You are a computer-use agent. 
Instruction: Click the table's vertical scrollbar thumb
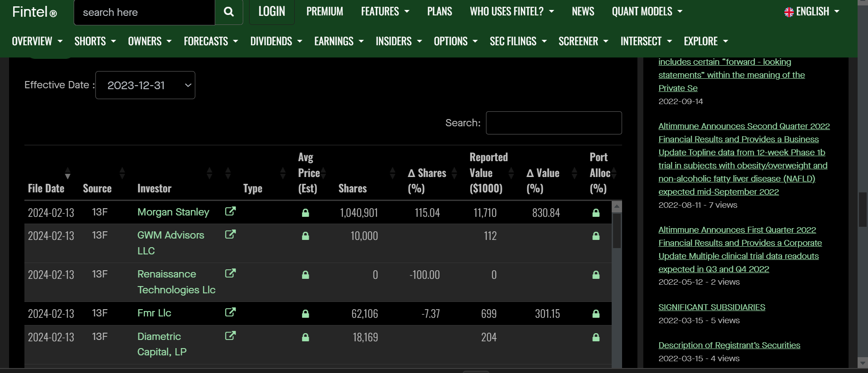point(617,231)
